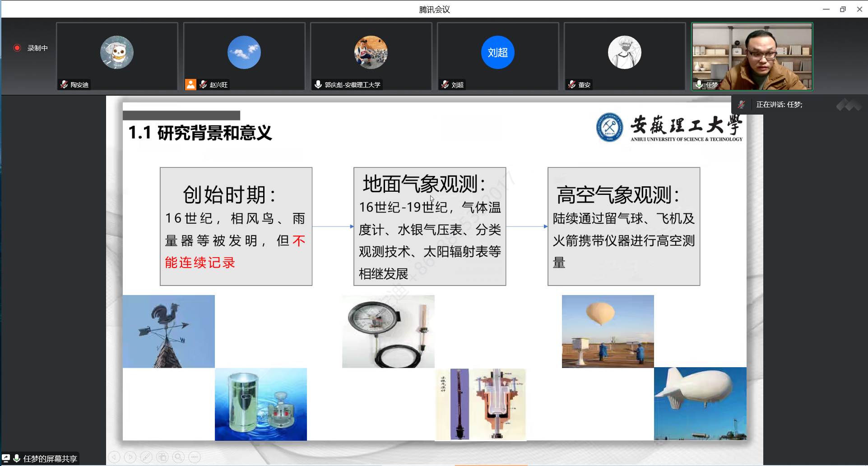The height and width of the screenshot is (466, 868).
Task: Click the previous slide arrow in slideshow controls
Action: pyautogui.click(x=114, y=457)
